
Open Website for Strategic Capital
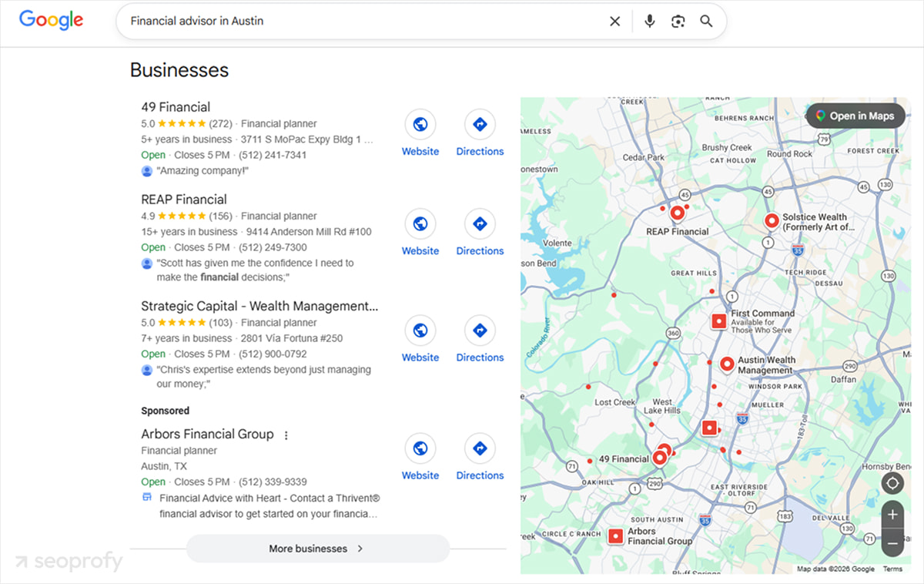coord(420,338)
